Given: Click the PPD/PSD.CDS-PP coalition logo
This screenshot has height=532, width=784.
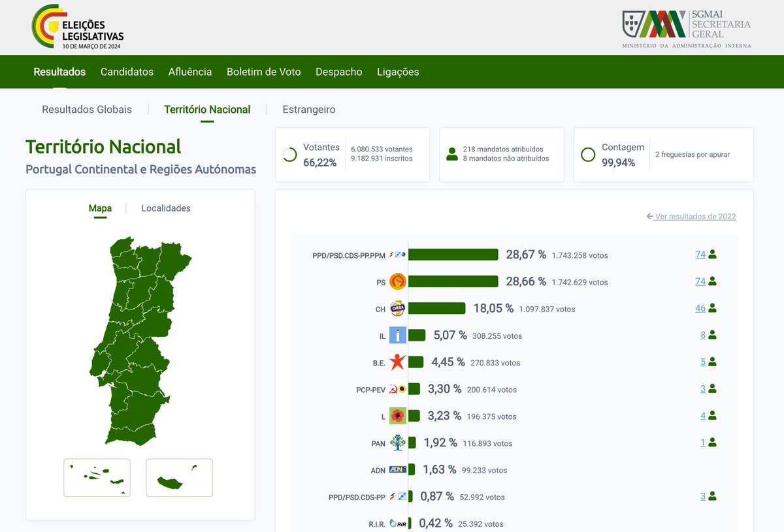Looking at the screenshot, I should [398, 497].
